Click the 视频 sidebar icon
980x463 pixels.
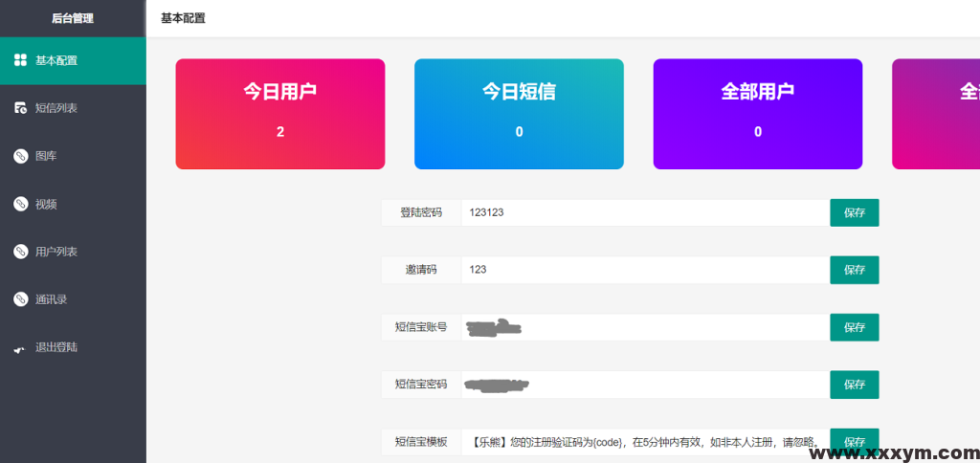click(x=20, y=204)
